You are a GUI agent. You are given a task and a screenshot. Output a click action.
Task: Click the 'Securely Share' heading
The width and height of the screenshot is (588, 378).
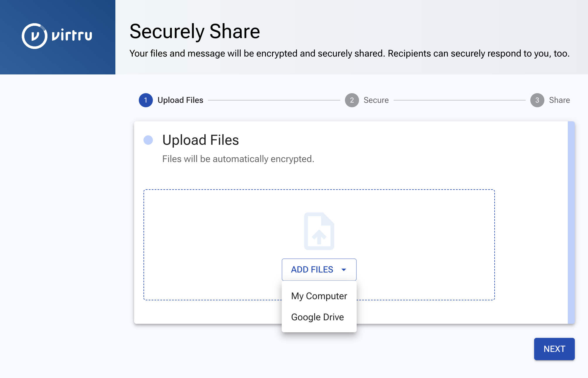click(195, 31)
